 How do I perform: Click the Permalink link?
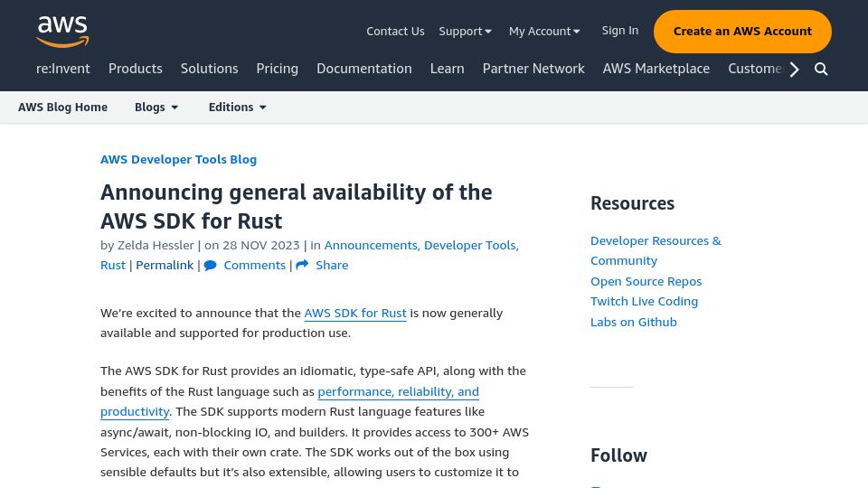pos(165,265)
